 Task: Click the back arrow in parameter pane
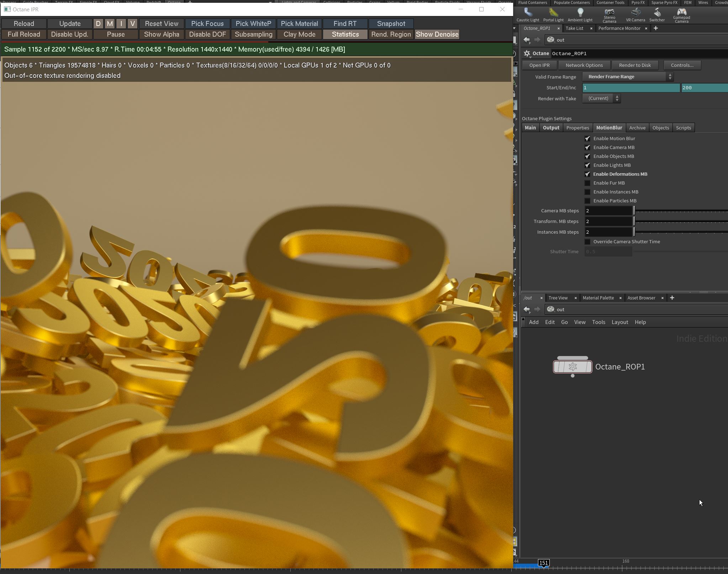[x=527, y=40]
